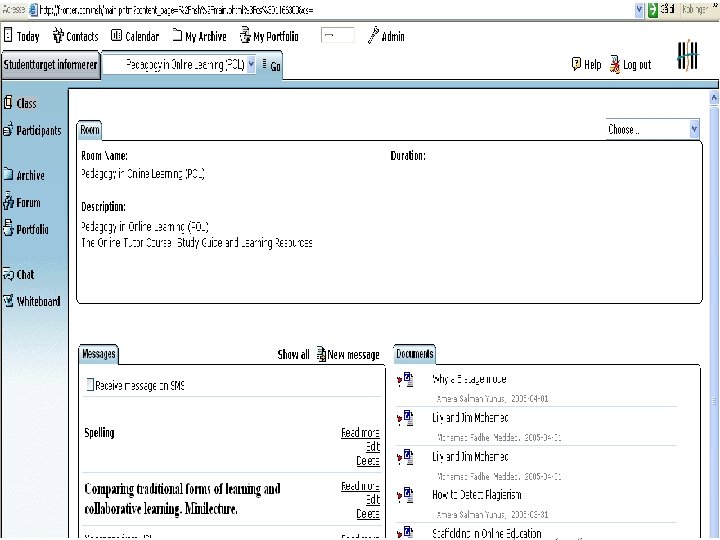720x540 pixels.
Task: Delete the Spelling message
Action: click(x=368, y=461)
